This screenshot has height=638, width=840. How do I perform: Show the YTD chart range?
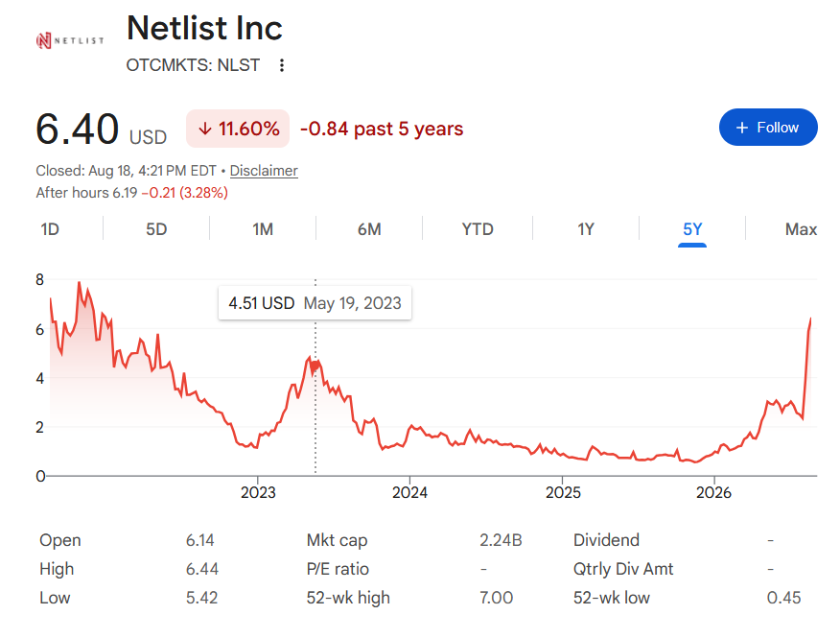point(478,229)
